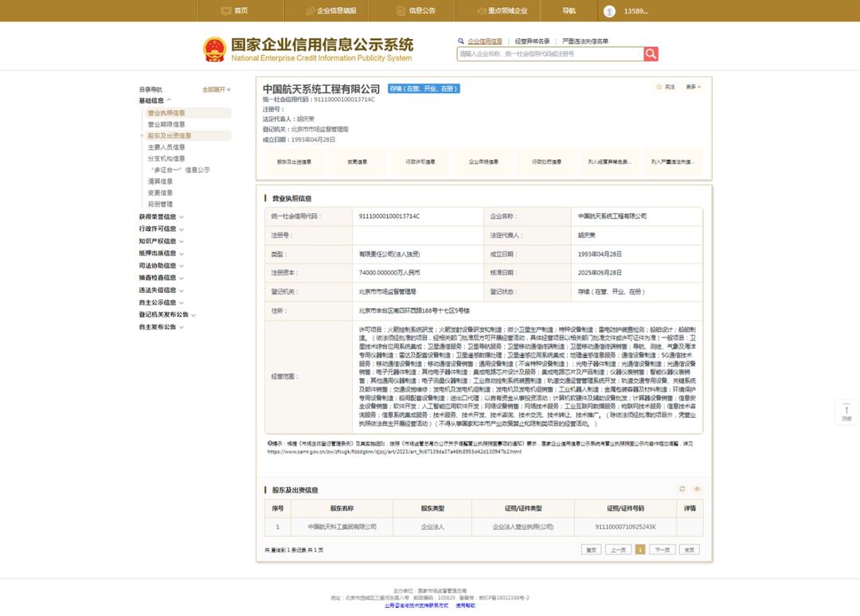Viewport: 860px width, 616px height.
Task: Click the red search magnifier button
Action: (x=651, y=53)
